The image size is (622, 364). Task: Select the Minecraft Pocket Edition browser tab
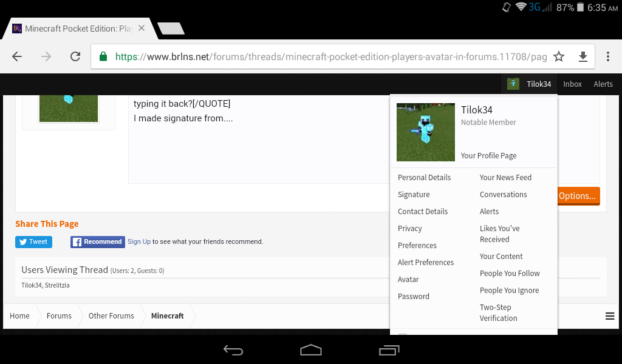(80, 29)
